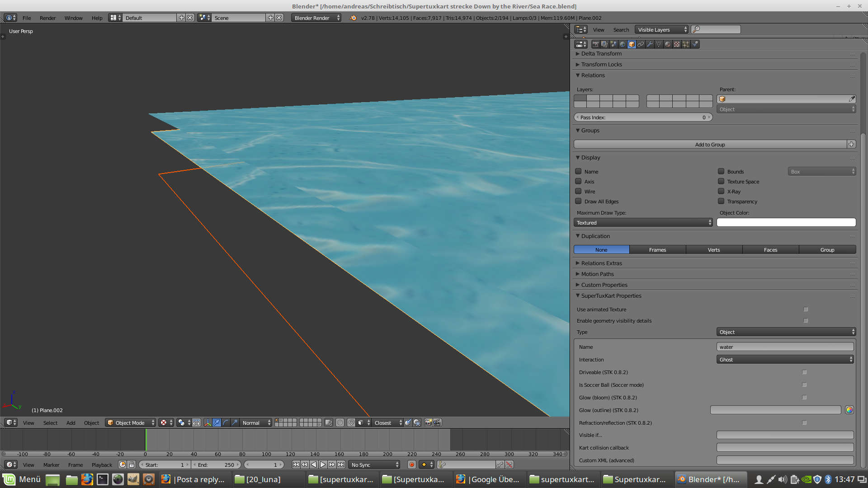Enable the Wire display checkbox

[x=578, y=192]
